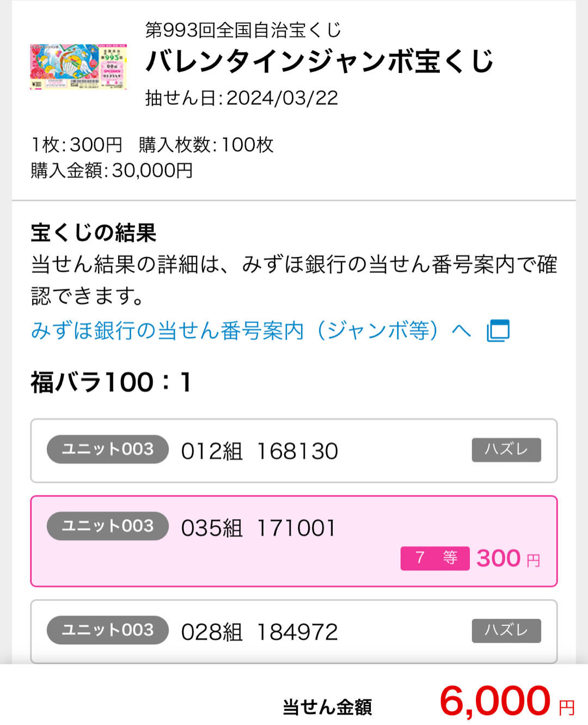The image size is (588, 725).
Task: Select the 028組 184972 ticket row
Action: 294,632
